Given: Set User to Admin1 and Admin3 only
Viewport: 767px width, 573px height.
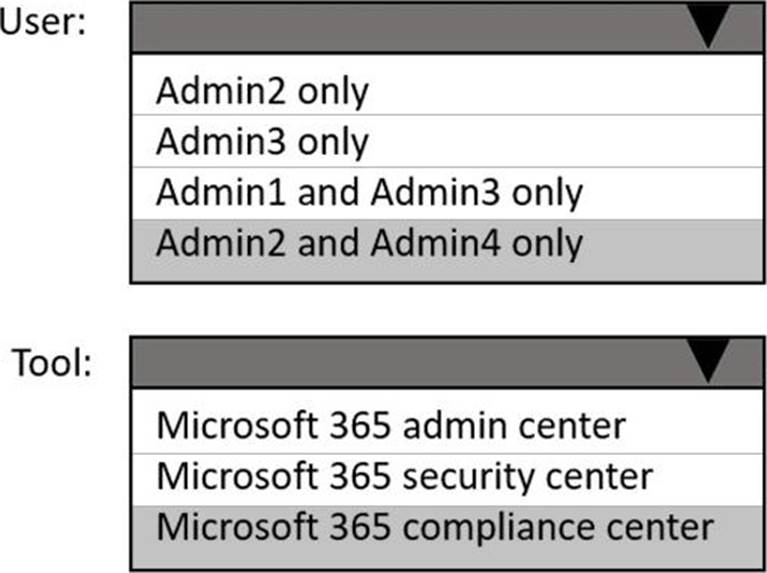Looking at the screenshot, I should coord(369,192).
